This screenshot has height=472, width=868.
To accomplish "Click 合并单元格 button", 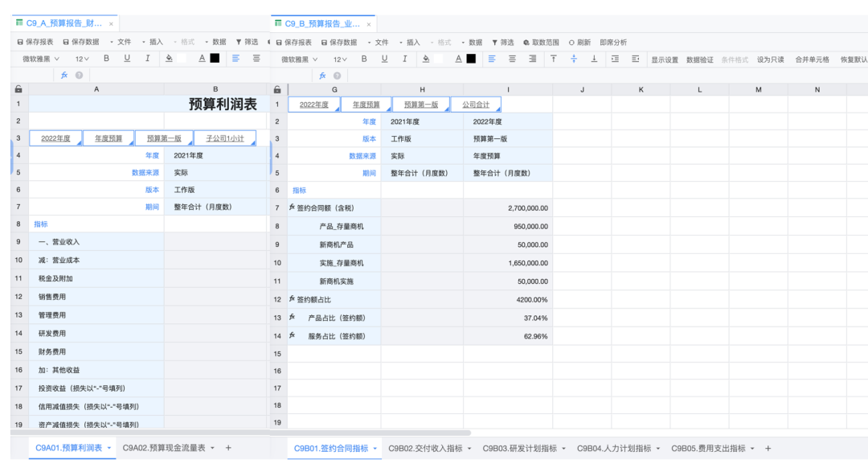I will [812, 60].
